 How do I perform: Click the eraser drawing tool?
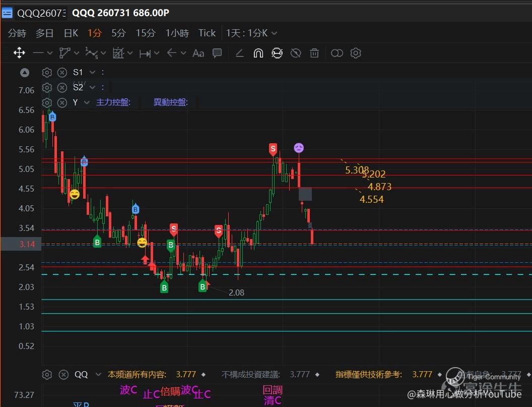(x=240, y=53)
